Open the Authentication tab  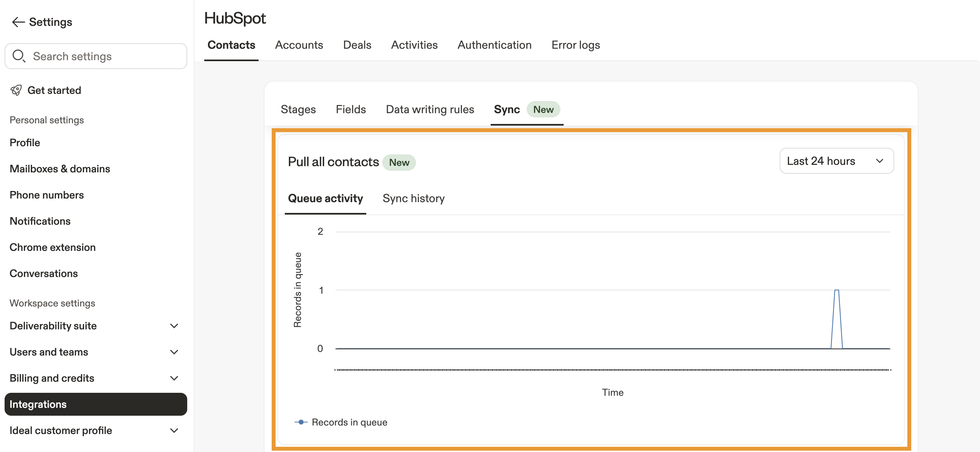pos(494,45)
